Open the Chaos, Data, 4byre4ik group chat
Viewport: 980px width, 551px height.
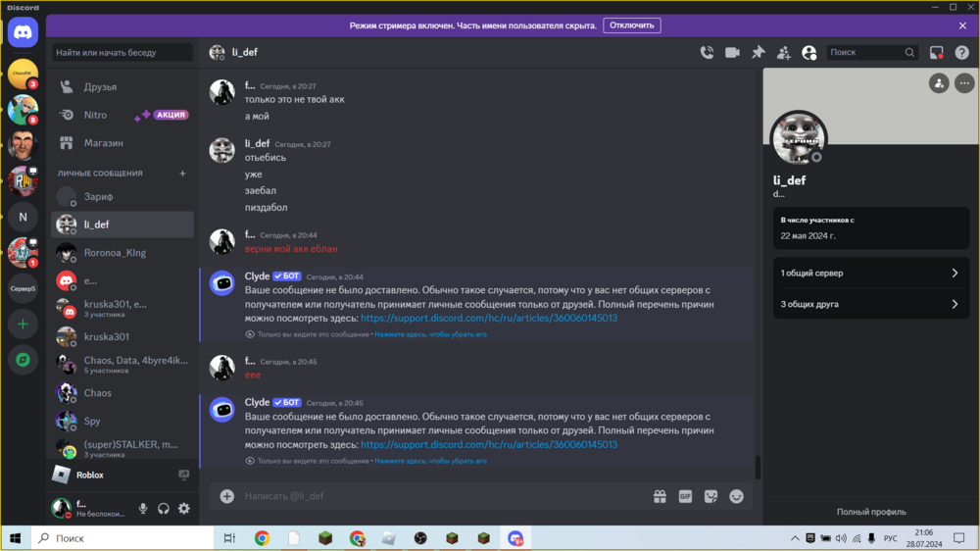122,365
